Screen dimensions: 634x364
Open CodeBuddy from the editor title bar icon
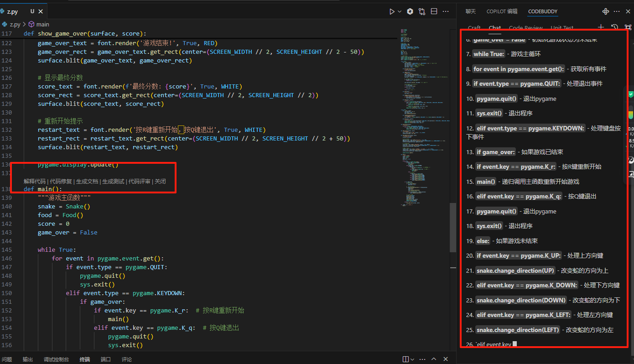(410, 11)
